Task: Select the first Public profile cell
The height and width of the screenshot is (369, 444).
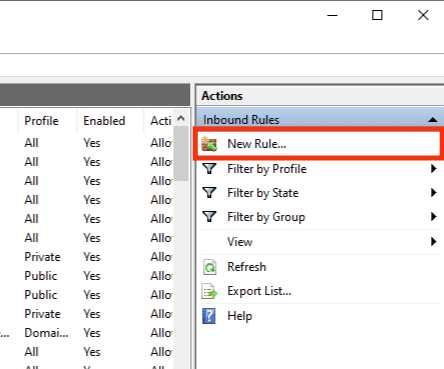Action: pyautogui.click(x=41, y=276)
